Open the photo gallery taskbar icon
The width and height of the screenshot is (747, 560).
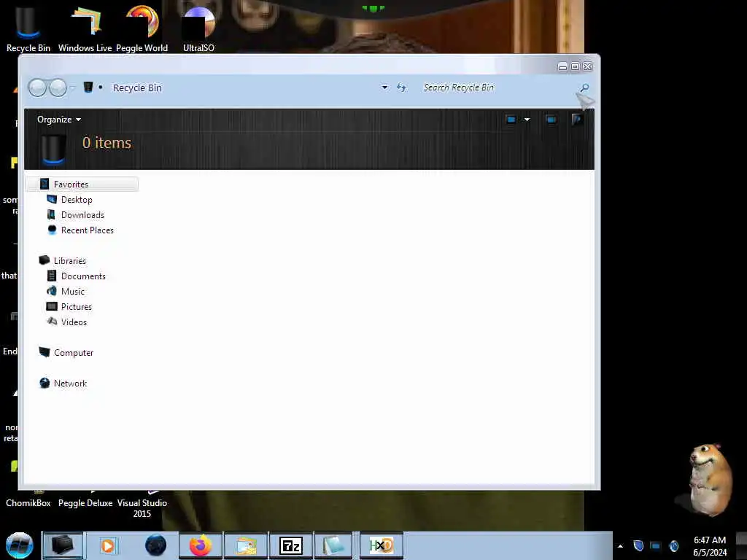click(x=247, y=545)
